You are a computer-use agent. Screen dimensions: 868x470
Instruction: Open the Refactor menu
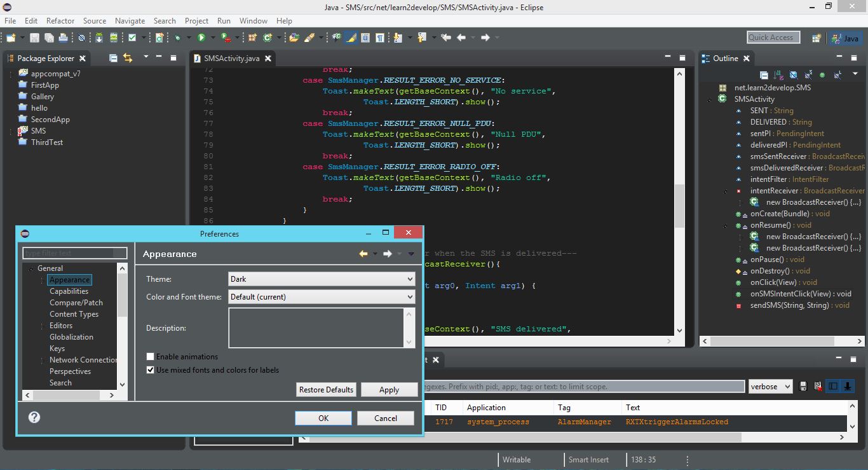tap(60, 20)
